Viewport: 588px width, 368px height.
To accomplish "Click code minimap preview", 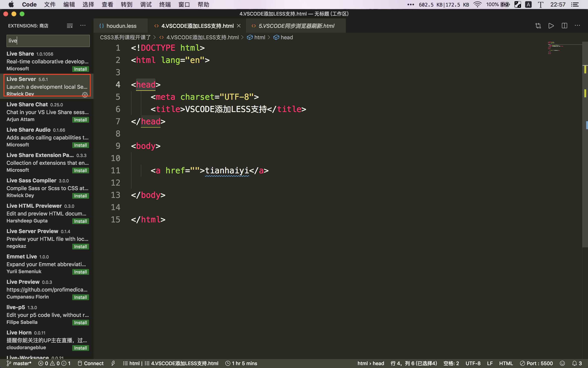I will pyautogui.click(x=565, y=48).
